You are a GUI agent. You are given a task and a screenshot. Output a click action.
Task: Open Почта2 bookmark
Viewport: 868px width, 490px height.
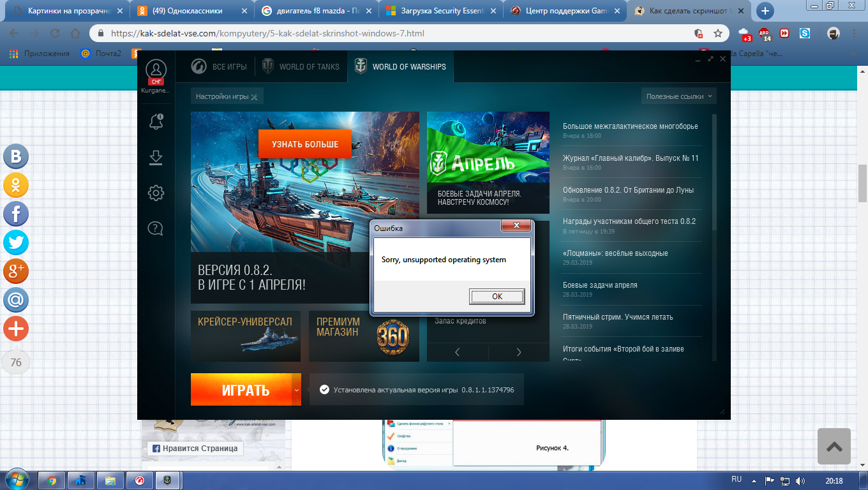point(101,54)
